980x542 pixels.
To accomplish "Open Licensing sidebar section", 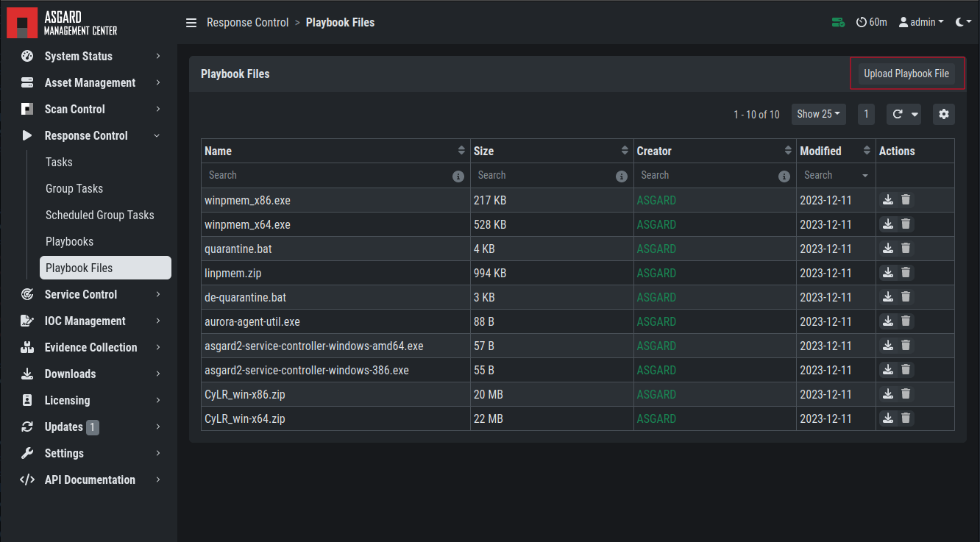I will click(89, 400).
